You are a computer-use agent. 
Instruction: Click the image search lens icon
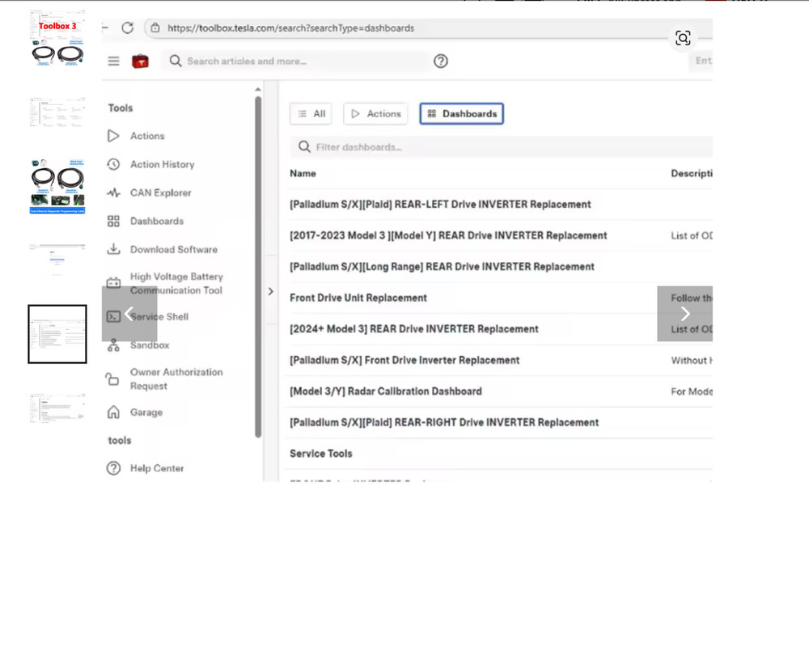tap(683, 38)
